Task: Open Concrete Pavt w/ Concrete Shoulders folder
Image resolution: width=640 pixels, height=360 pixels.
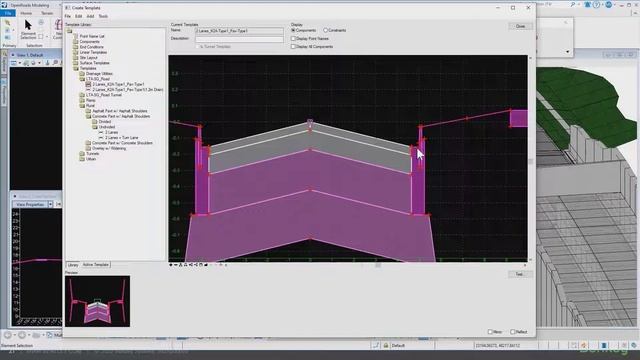Action: click(122, 143)
